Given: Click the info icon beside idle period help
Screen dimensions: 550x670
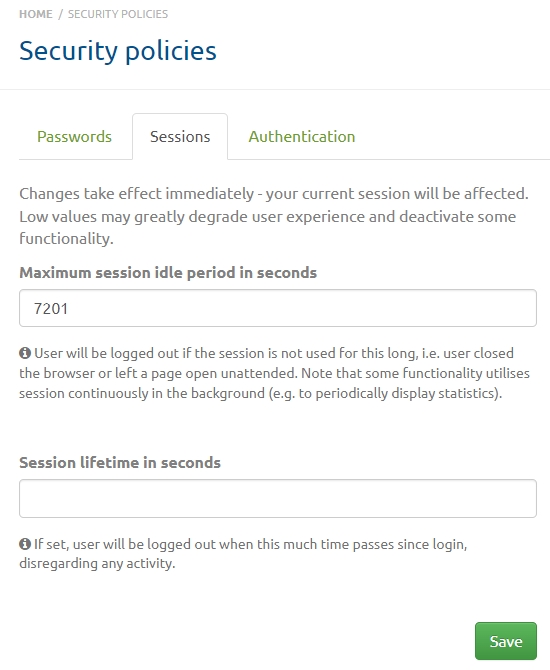Looking at the screenshot, I should click(25, 353).
